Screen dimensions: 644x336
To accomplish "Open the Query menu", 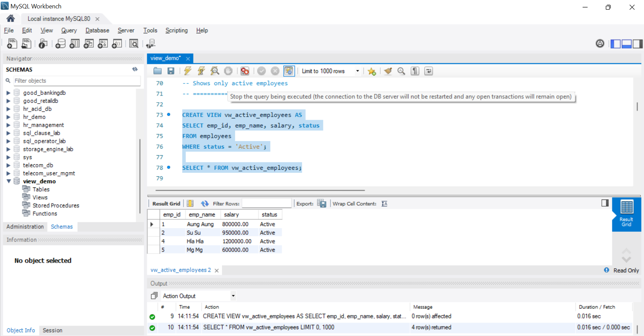I will (69, 30).
